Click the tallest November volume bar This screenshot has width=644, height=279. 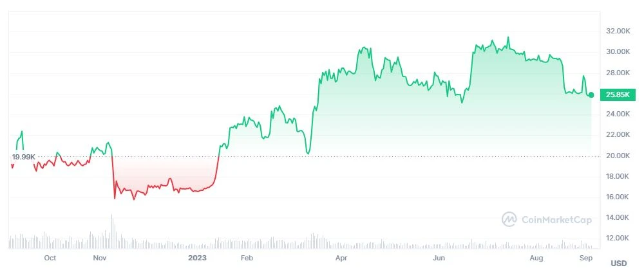point(112,231)
